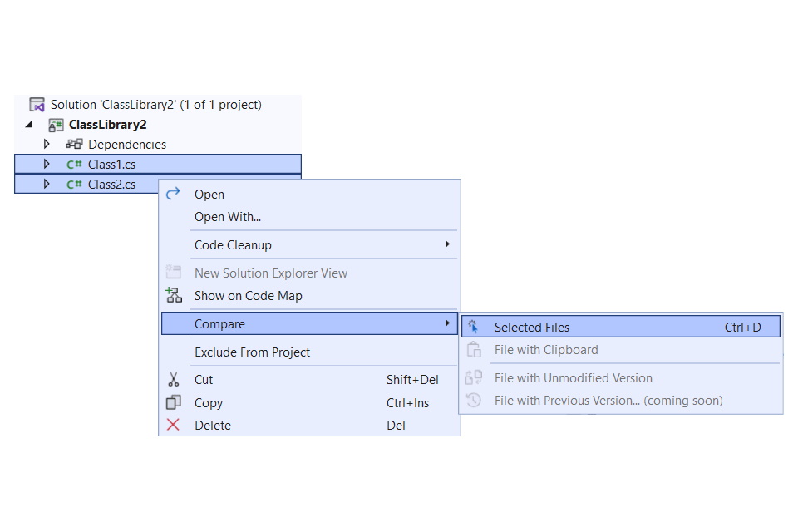Screen dimensions: 798x532
Task: Click 'Selected Files' in the Compare submenu
Action: tap(537, 327)
